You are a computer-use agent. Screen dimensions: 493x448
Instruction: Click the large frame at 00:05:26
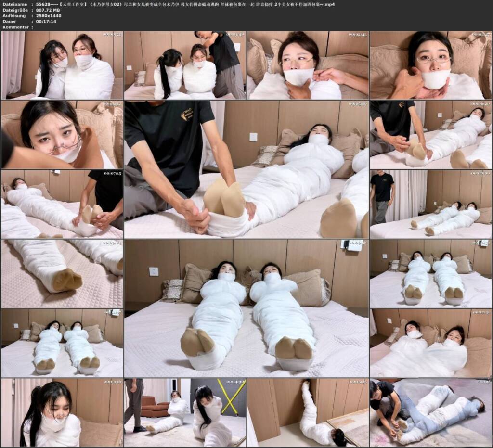pos(246,169)
